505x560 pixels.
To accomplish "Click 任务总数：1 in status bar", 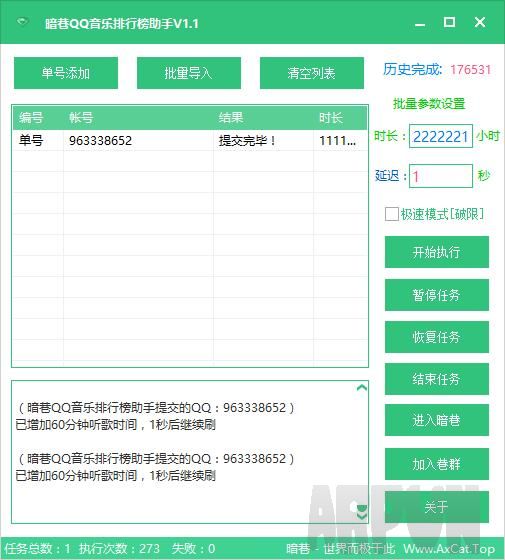I will coord(37,548).
